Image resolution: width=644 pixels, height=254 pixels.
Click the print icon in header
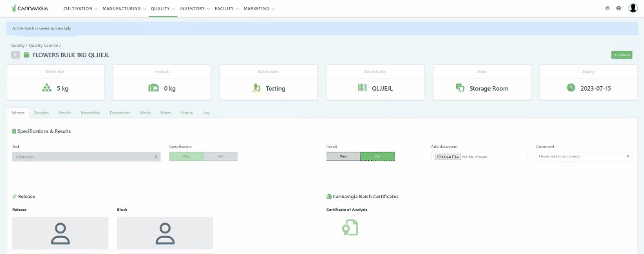point(607,8)
